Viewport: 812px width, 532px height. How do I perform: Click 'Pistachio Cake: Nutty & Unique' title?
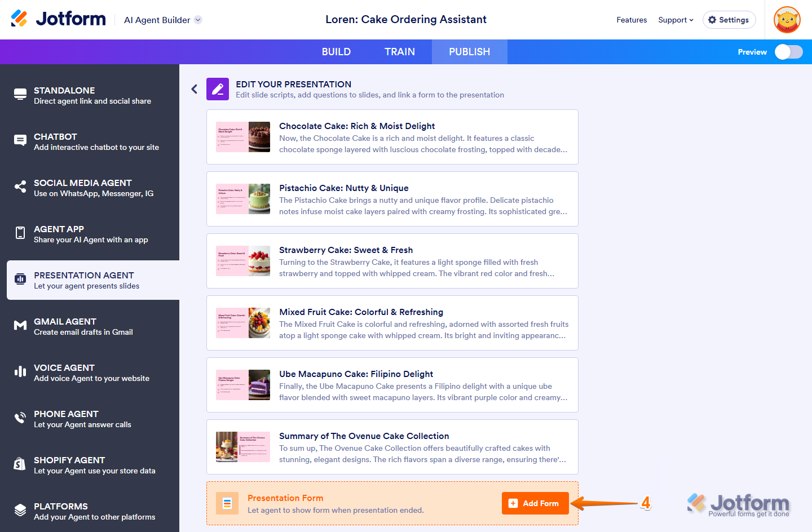click(x=344, y=188)
